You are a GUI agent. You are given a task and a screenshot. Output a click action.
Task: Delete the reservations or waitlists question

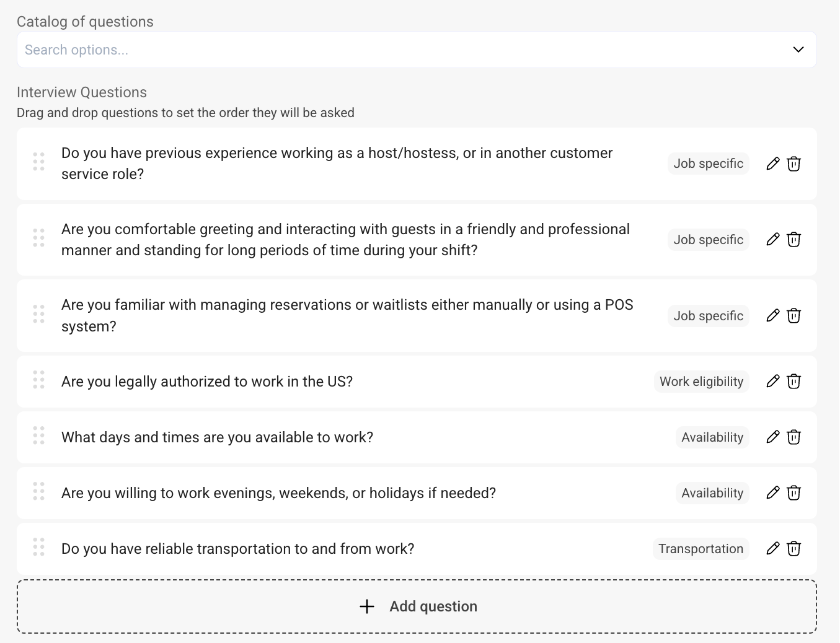pyautogui.click(x=794, y=316)
